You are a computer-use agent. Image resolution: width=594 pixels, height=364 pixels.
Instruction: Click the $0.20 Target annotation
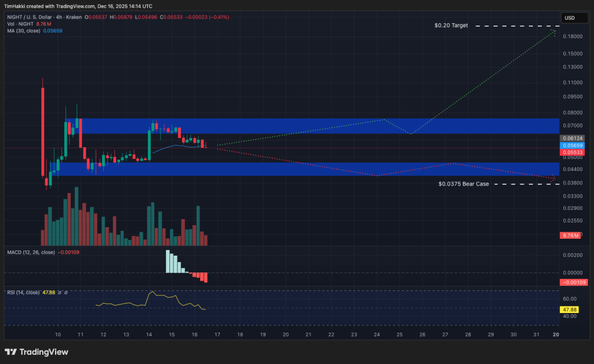(x=452, y=26)
